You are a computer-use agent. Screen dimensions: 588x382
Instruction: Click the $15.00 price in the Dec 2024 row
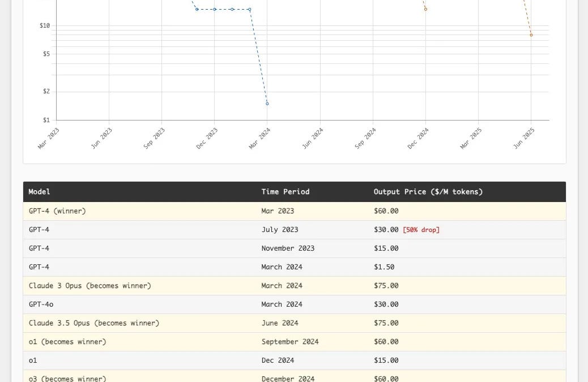386,360
